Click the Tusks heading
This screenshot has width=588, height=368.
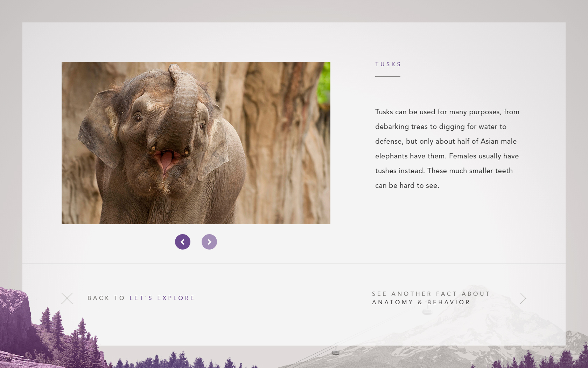pyautogui.click(x=388, y=64)
